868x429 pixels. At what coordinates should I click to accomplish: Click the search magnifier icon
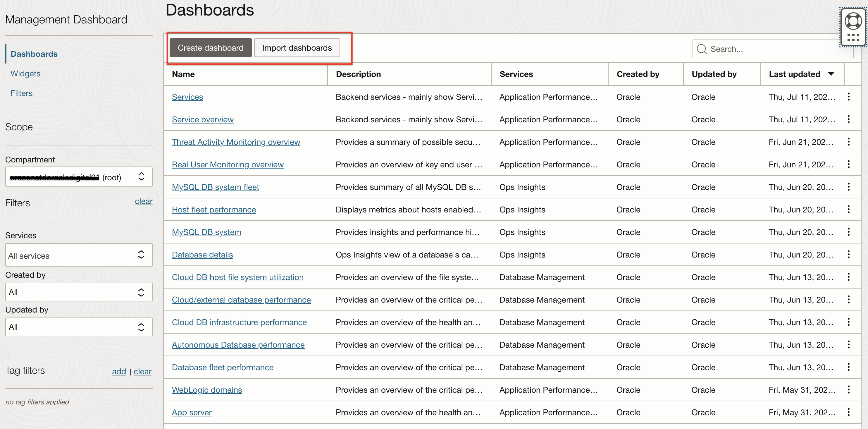[x=702, y=49]
